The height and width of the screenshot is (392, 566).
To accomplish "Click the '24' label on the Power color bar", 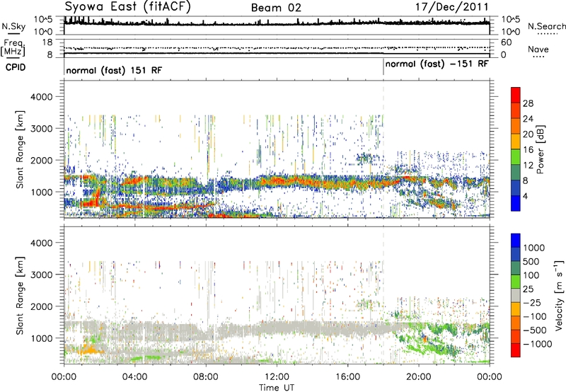I will coord(528,119).
